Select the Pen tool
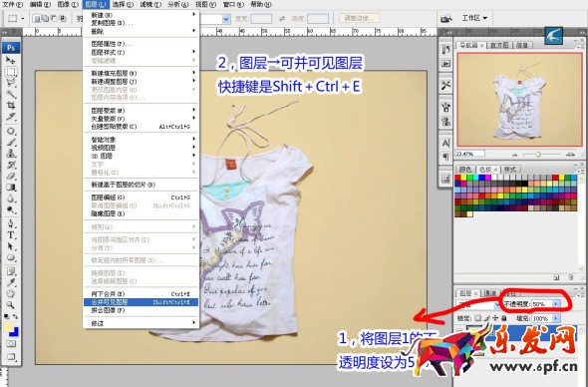588x387 pixels. [x=11, y=223]
